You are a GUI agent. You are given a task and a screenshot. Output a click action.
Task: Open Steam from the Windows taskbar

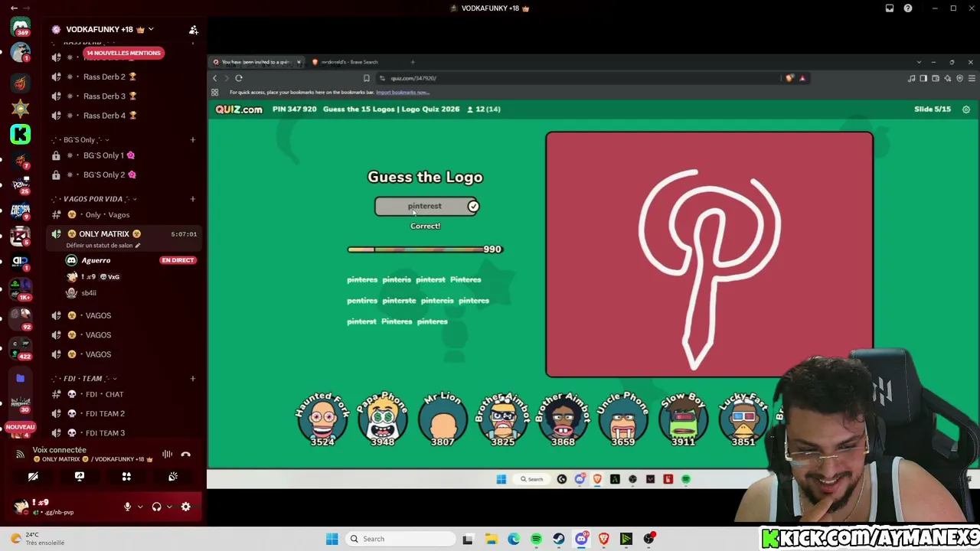click(559, 539)
